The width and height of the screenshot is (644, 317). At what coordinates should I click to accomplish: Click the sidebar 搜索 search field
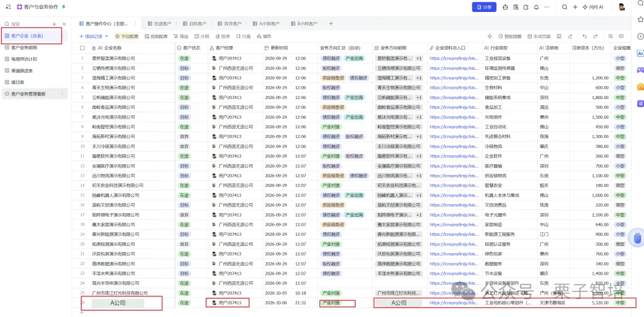tap(26, 24)
